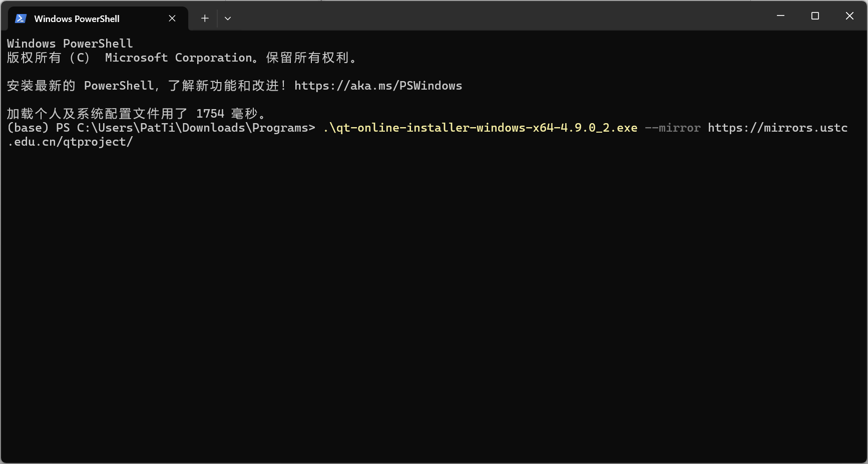Click the blank terminal area below the command

(x=434, y=305)
